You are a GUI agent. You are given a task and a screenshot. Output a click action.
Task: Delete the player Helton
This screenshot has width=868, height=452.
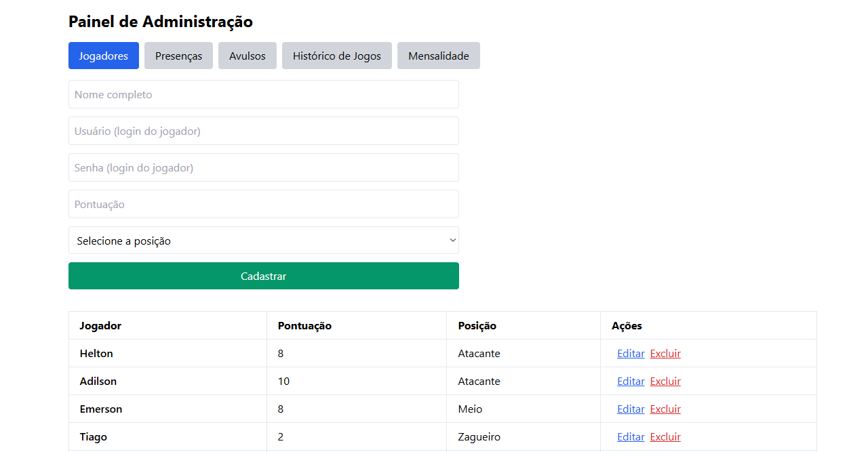665,353
